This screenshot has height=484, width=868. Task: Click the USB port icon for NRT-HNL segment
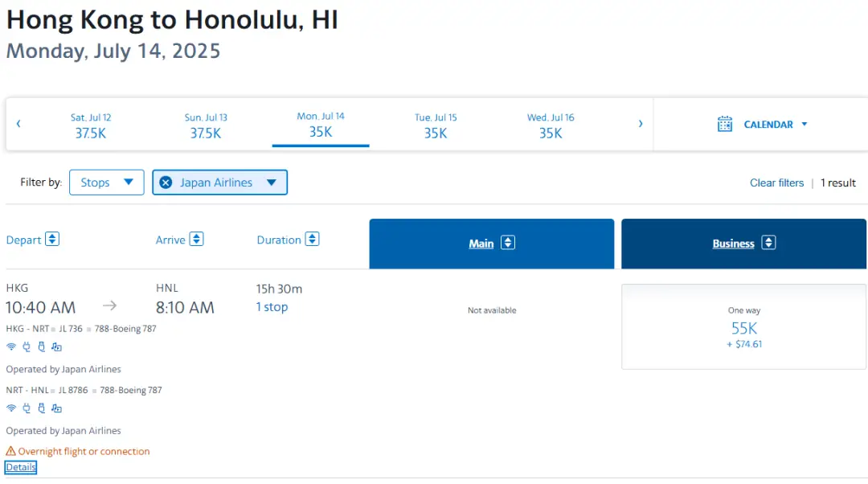click(42, 408)
